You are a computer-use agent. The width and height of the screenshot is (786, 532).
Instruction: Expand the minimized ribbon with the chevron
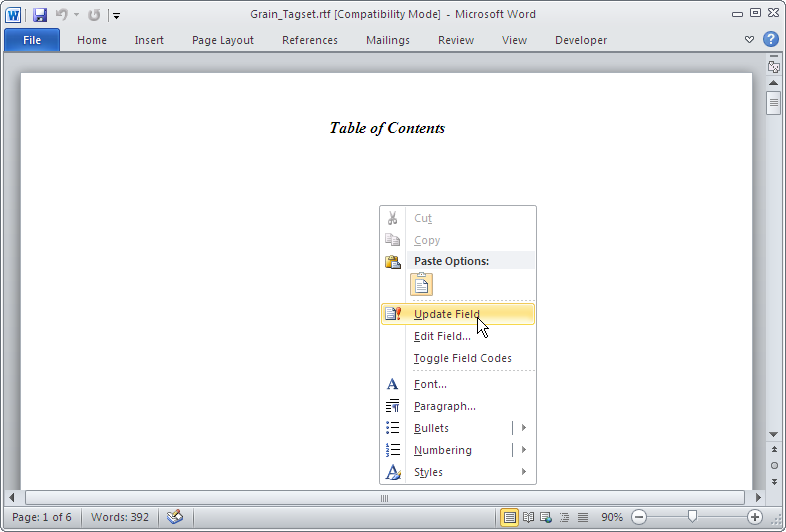749,40
